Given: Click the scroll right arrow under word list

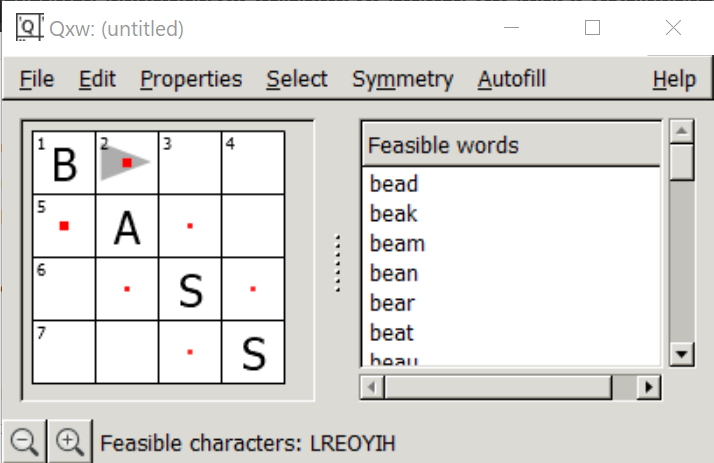Looking at the screenshot, I should tap(648, 387).
